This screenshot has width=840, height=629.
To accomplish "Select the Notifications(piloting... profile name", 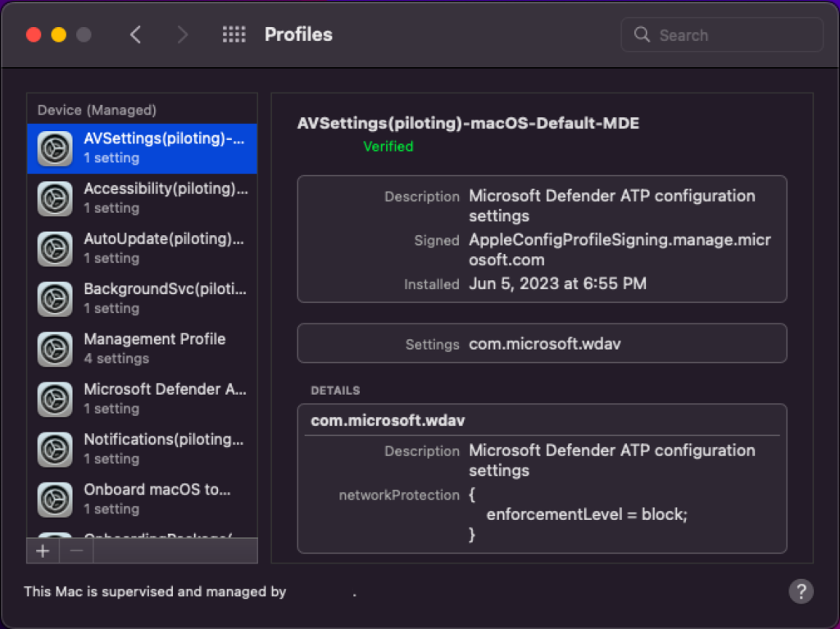I will pos(164,440).
